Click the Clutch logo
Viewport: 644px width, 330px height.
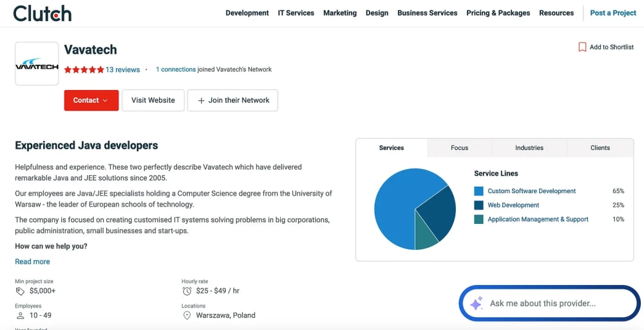click(43, 13)
